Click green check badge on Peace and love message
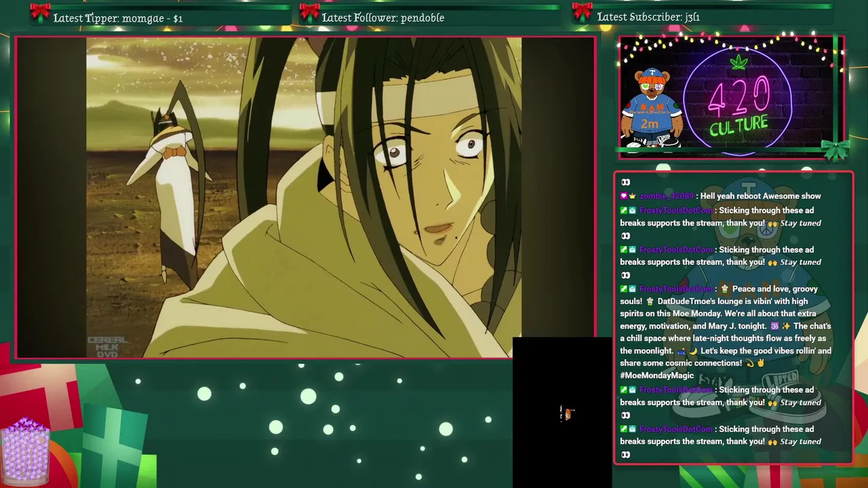The image size is (868, 488). pos(624,289)
